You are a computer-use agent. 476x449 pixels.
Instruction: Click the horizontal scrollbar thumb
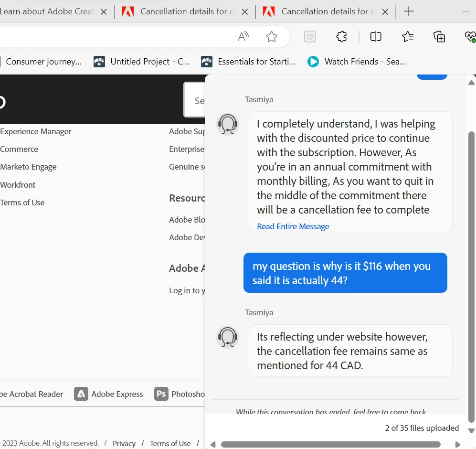pos(330,444)
